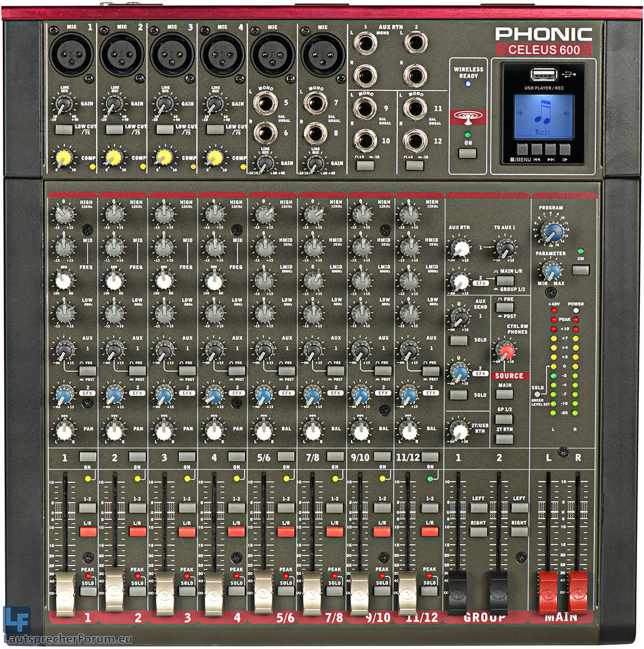Select 2T RTN source button
The height and width of the screenshot is (649, 644).
click(x=504, y=439)
